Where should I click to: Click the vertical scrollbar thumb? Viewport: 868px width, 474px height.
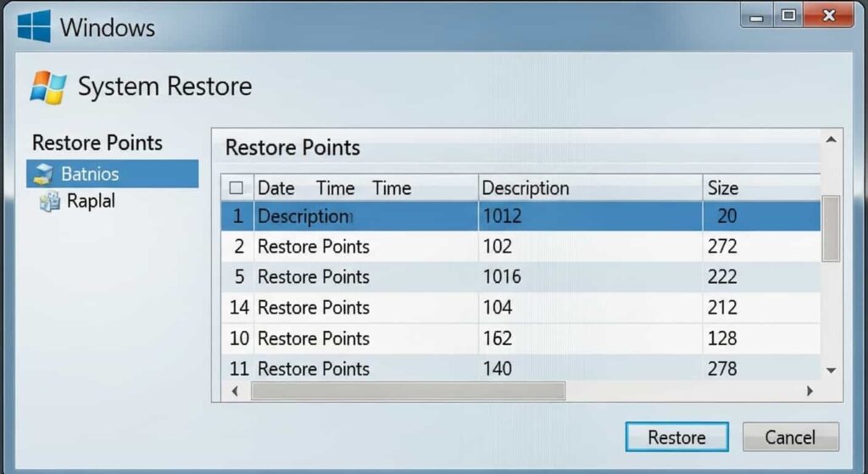point(831,228)
